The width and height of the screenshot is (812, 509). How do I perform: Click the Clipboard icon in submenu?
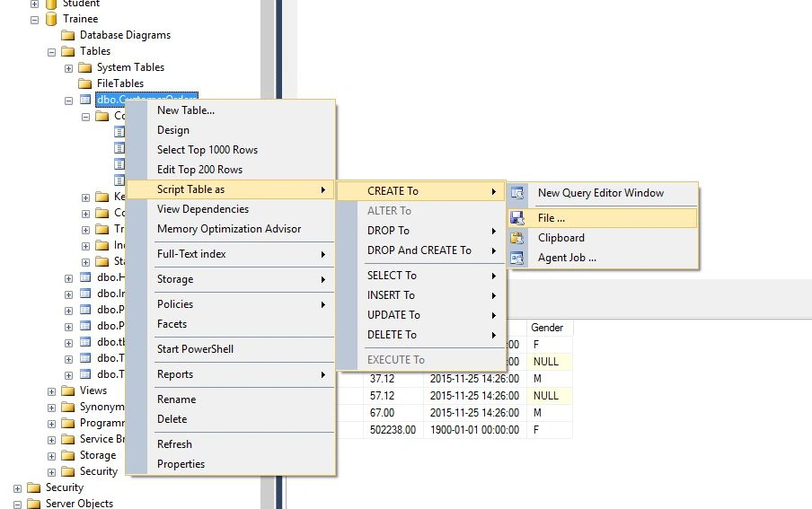click(516, 238)
